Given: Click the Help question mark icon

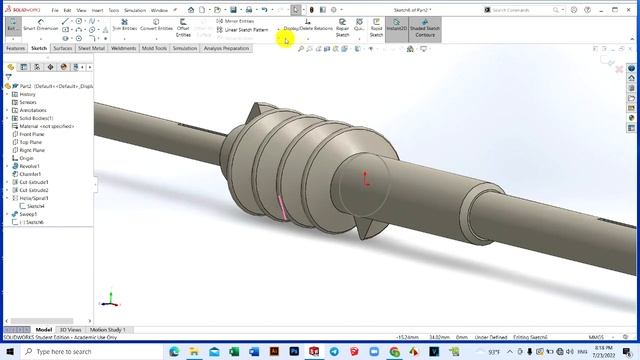Looking at the screenshot, I should click(x=587, y=10).
